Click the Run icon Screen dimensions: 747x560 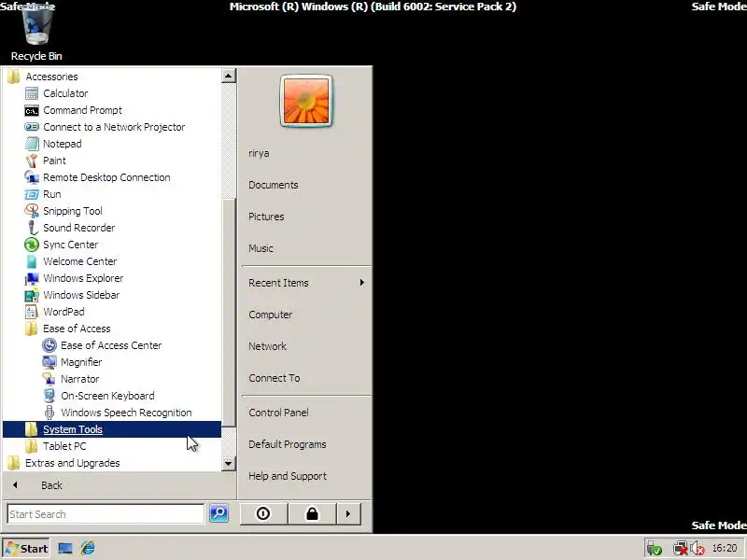[32, 194]
